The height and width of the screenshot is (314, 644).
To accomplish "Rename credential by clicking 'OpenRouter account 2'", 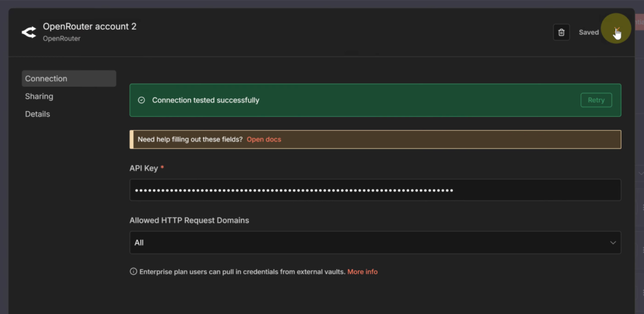I will (x=89, y=26).
